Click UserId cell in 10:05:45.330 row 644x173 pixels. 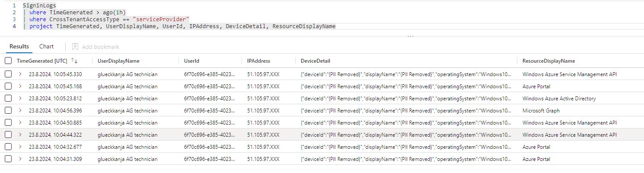click(x=210, y=74)
